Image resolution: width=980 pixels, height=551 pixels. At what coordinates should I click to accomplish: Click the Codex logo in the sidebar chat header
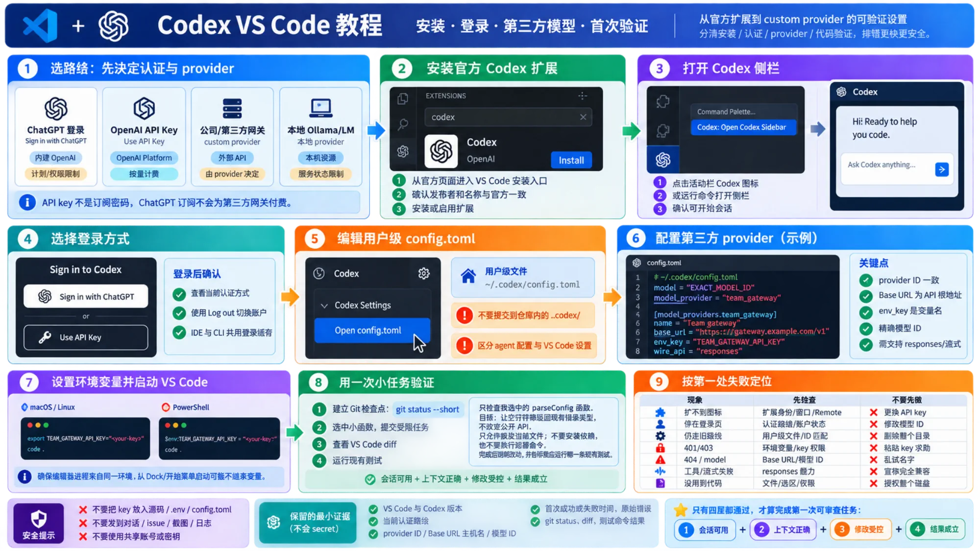pos(841,92)
